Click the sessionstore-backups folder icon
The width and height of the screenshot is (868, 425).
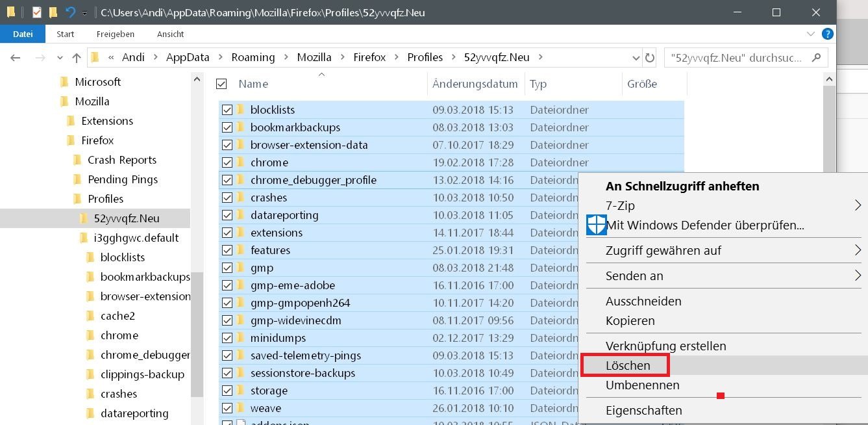pos(240,373)
